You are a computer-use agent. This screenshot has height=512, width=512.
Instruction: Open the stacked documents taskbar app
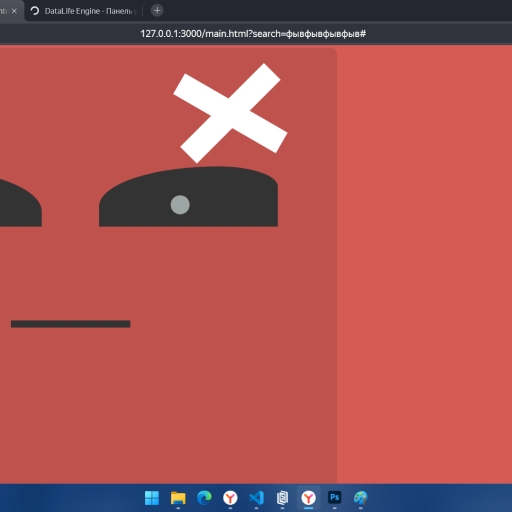pyautogui.click(x=282, y=498)
